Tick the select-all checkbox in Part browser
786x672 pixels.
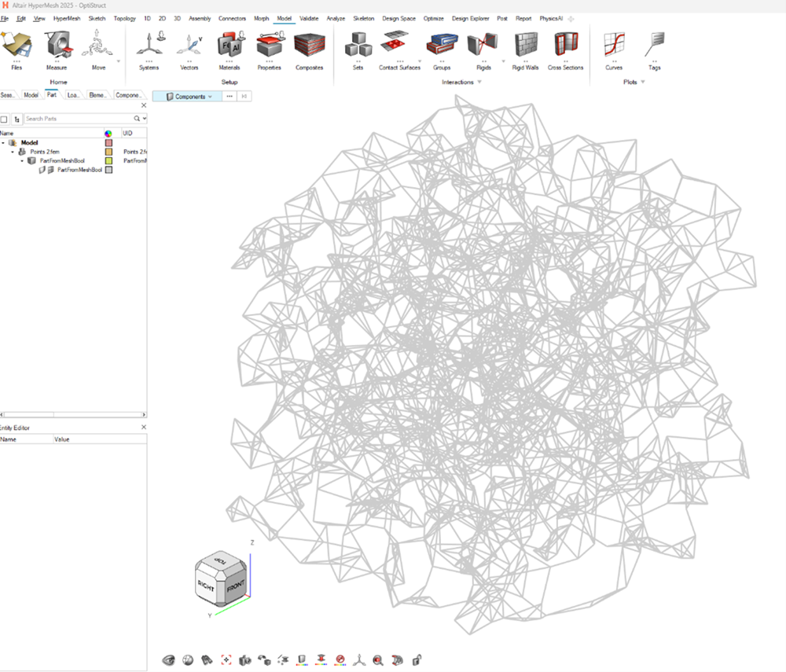pos(4,119)
